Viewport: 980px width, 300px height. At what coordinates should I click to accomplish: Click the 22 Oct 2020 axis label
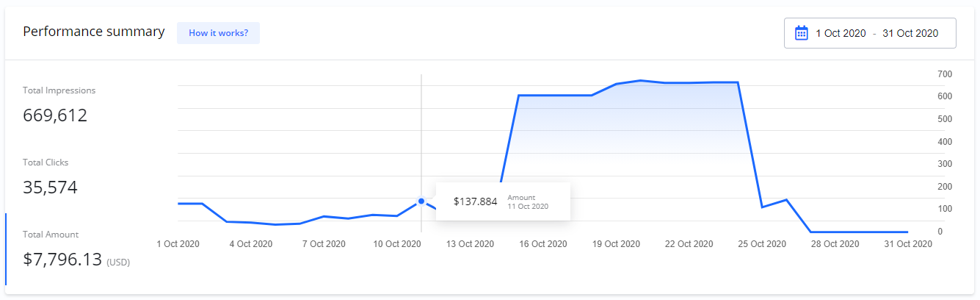click(x=689, y=244)
